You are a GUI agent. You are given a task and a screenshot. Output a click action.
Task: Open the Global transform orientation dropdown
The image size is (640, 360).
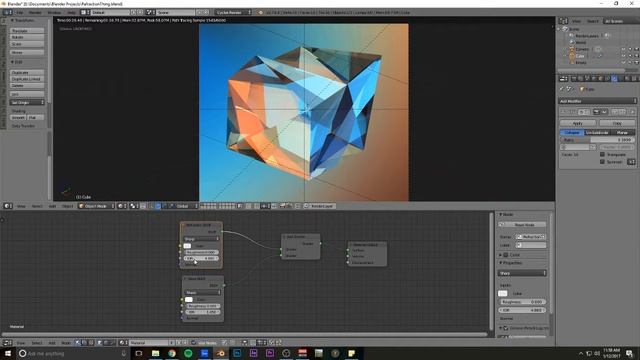point(186,206)
